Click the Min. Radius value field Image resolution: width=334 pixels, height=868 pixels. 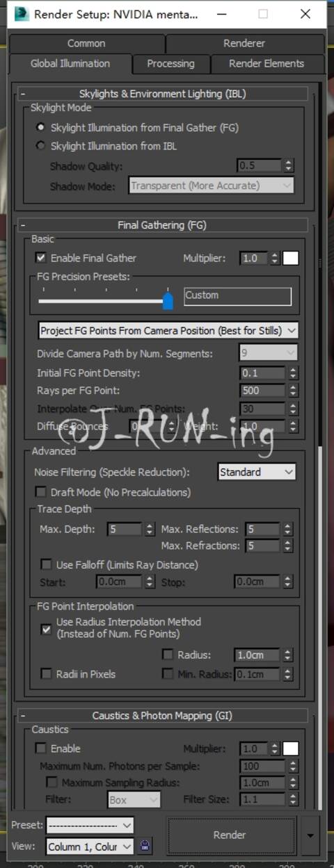[257, 674]
